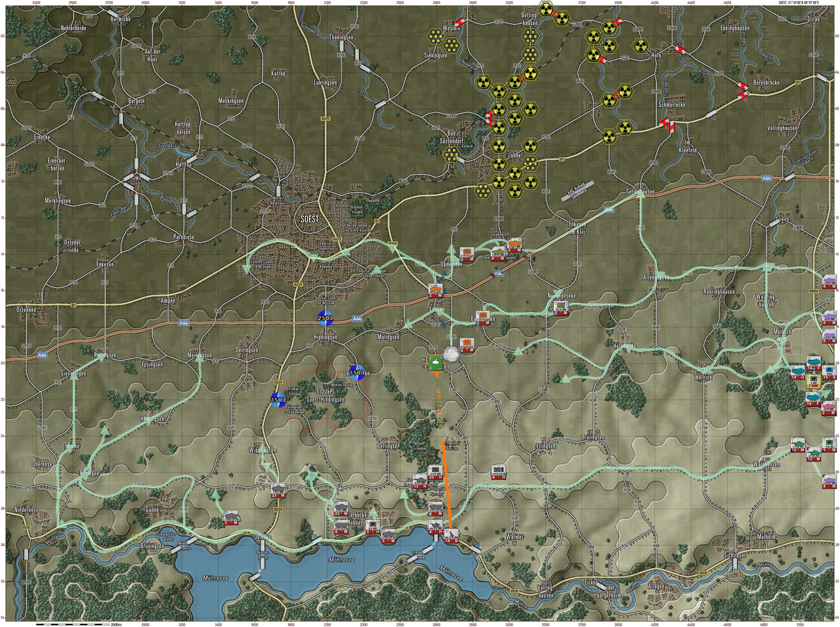The image size is (840, 627).
Task: Click the 2500 range marker on the A44
Action: [325, 318]
